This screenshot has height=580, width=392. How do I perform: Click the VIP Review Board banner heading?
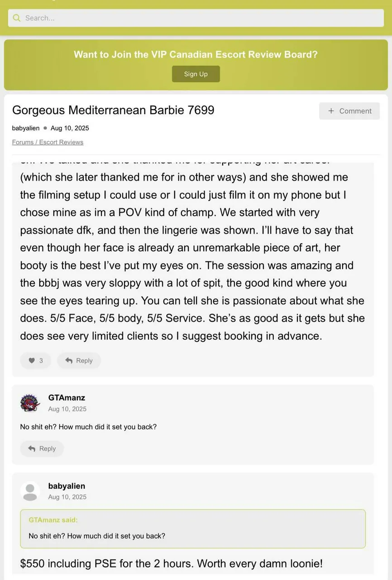[x=196, y=54]
